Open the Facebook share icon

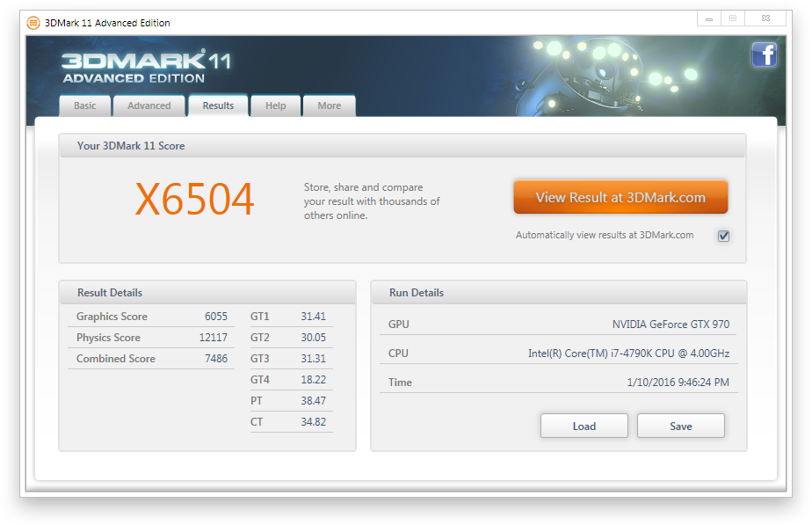pos(765,55)
